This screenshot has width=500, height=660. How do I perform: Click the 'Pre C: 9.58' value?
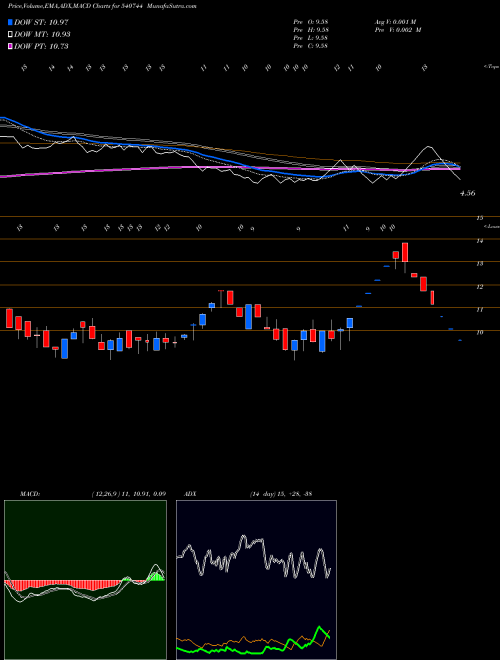(311, 46)
